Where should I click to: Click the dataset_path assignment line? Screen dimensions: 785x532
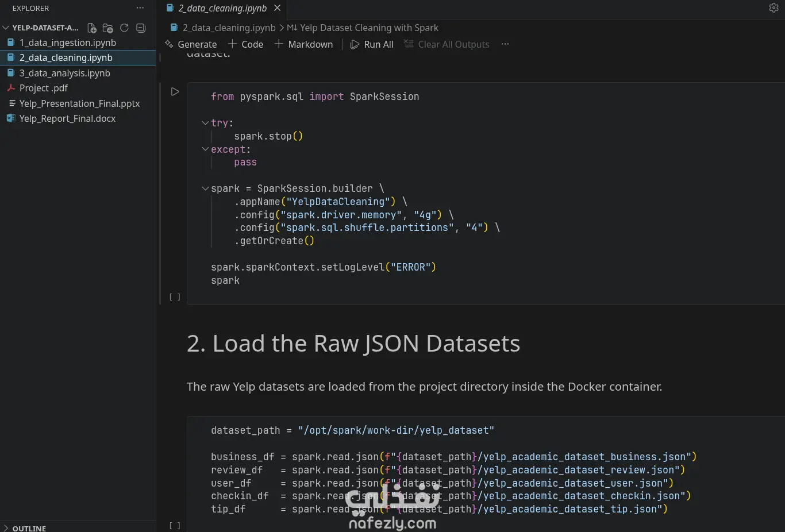352,430
